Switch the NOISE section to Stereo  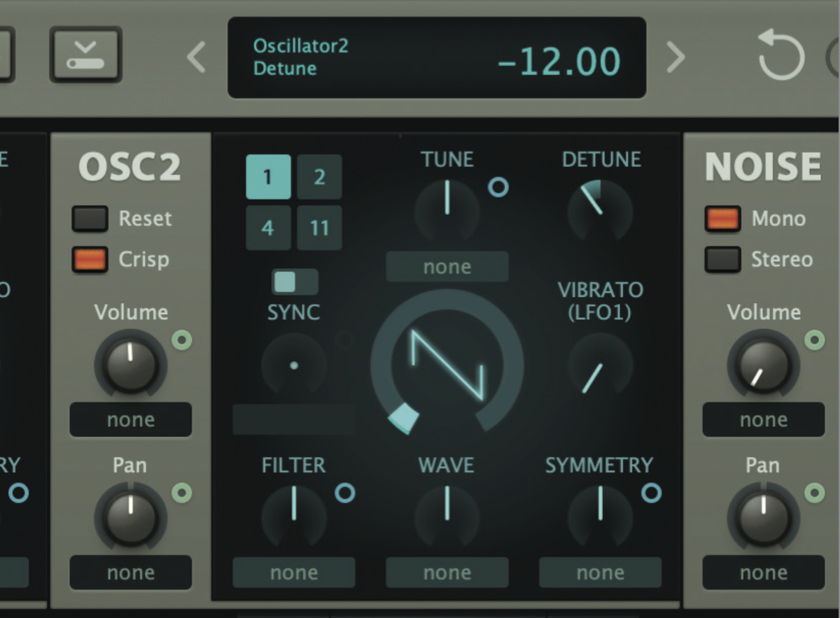tap(723, 260)
